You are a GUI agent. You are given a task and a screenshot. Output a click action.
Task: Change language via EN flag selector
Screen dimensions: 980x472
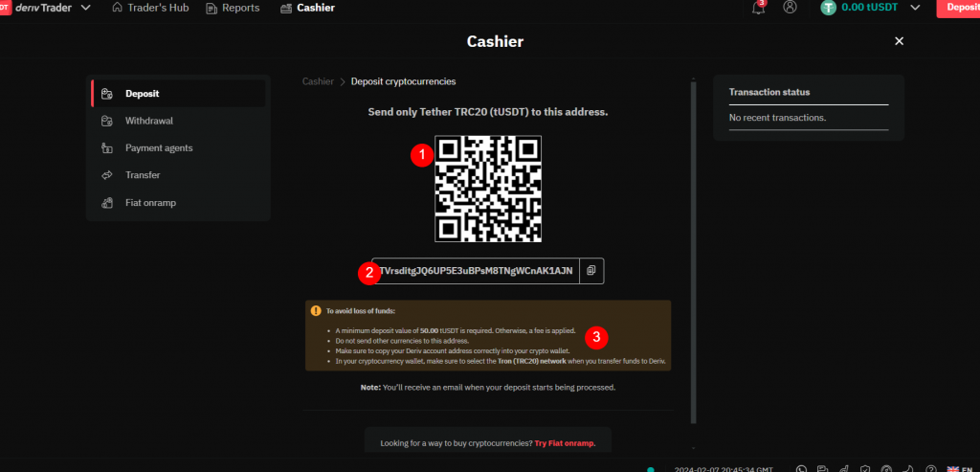click(x=959, y=468)
